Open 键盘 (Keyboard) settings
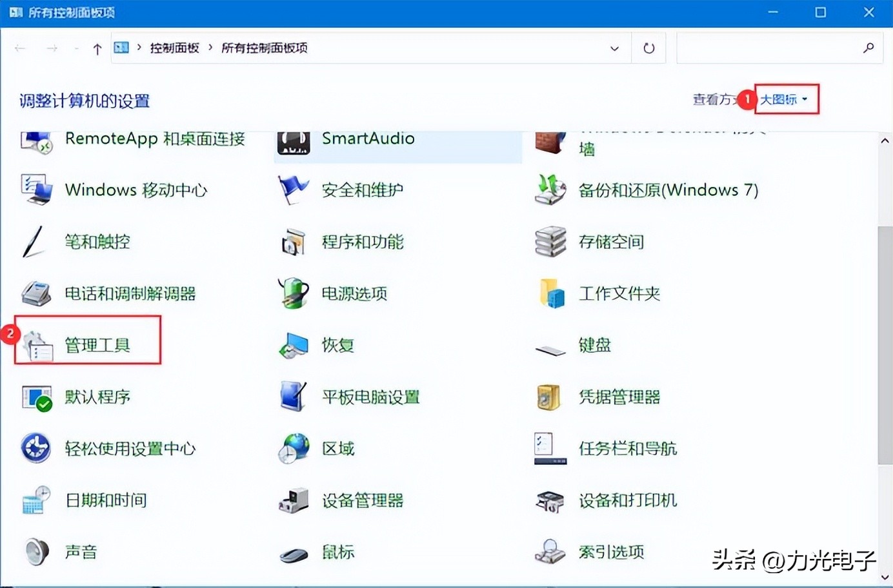This screenshot has height=588, width=893. (594, 345)
